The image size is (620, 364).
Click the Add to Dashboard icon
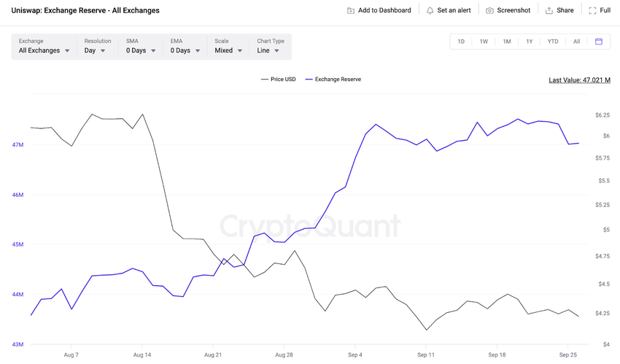(x=351, y=11)
